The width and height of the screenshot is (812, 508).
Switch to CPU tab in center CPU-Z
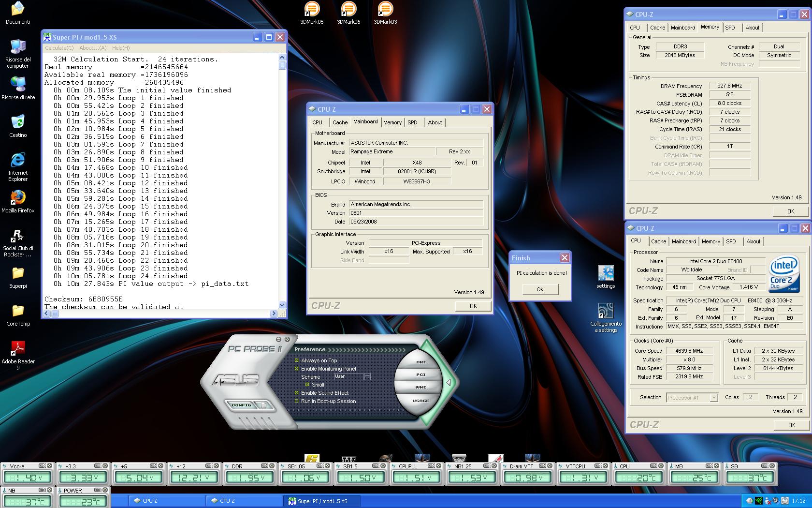pyautogui.click(x=318, y=122)
